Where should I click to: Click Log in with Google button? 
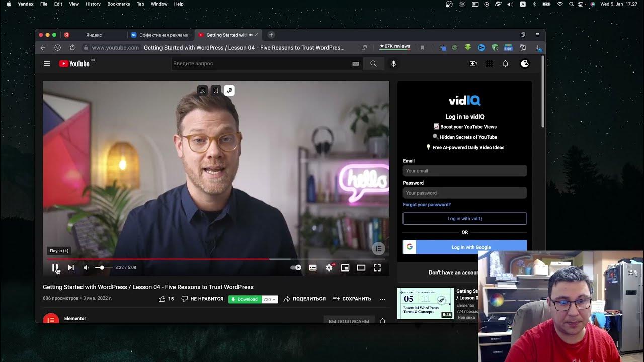tap(464, 247)
